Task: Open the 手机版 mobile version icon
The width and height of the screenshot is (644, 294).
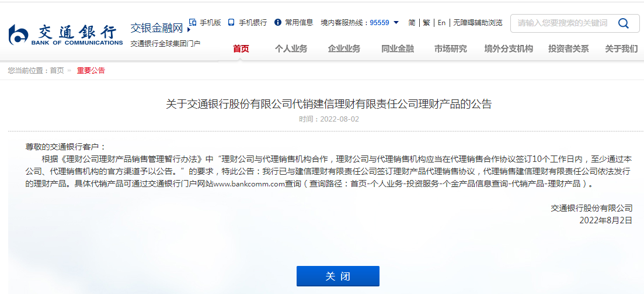Action: click(192, 22)
